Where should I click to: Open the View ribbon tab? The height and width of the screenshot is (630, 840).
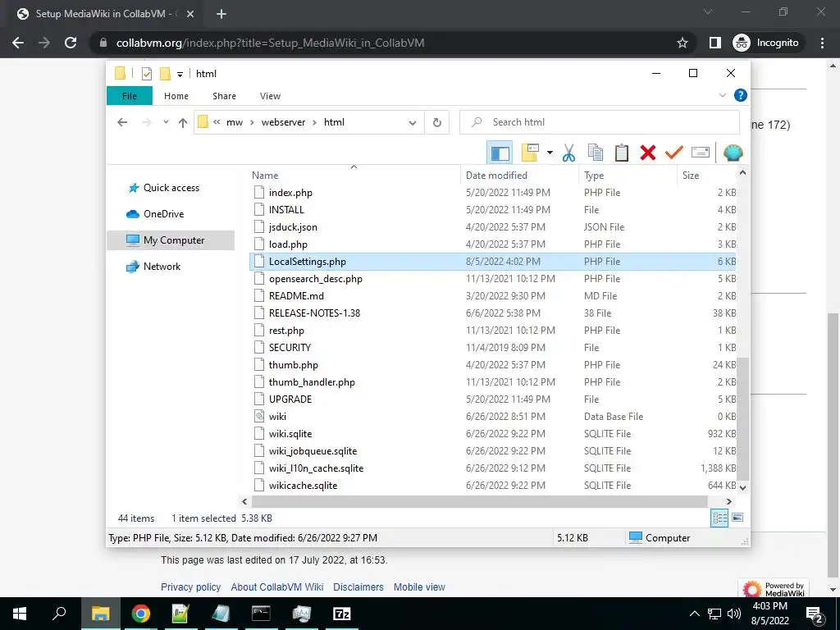(x=270, y=96)
